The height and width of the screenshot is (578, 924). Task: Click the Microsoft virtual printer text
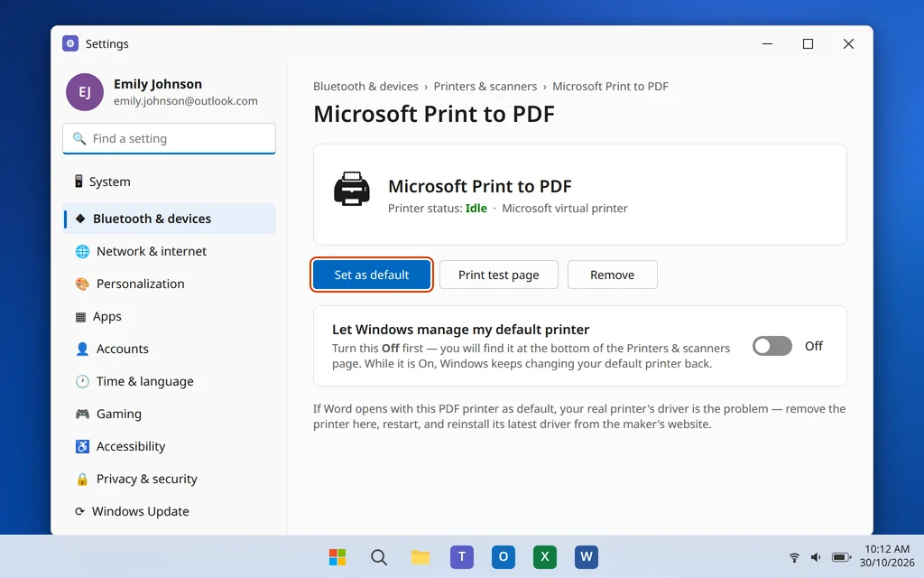tap(565, 209)
